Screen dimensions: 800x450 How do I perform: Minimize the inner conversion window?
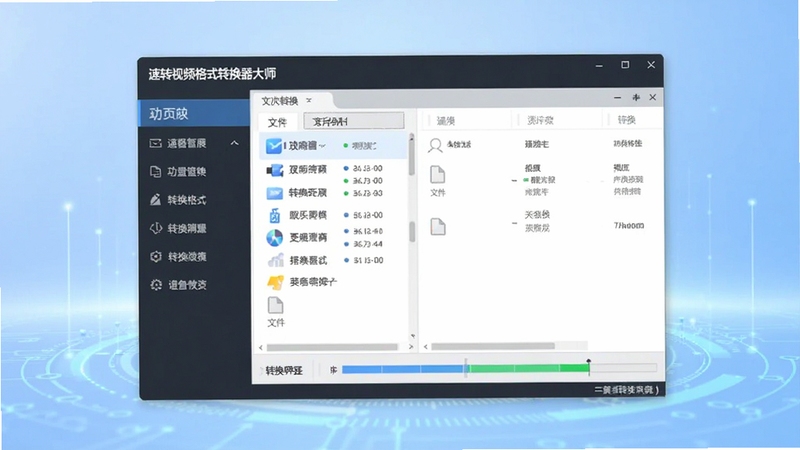point(618,97)
